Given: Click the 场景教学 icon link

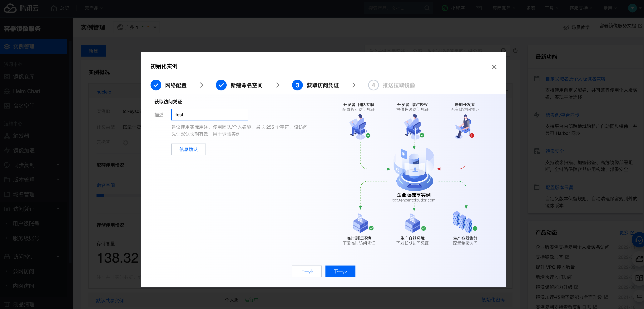Looking at the screenshot, I should [x=566, y=28].
